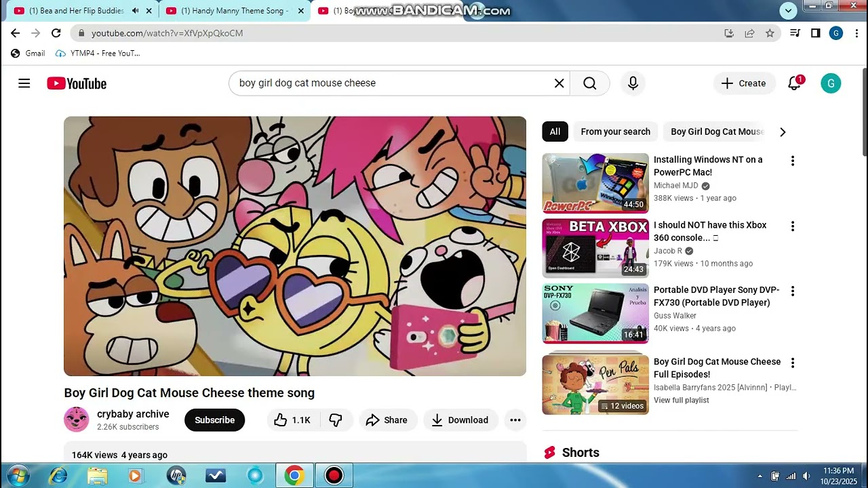Viewport: 868px width, 488px height.
Task: Dislike the video with thumbs down
Action: (x=336, y=420)
